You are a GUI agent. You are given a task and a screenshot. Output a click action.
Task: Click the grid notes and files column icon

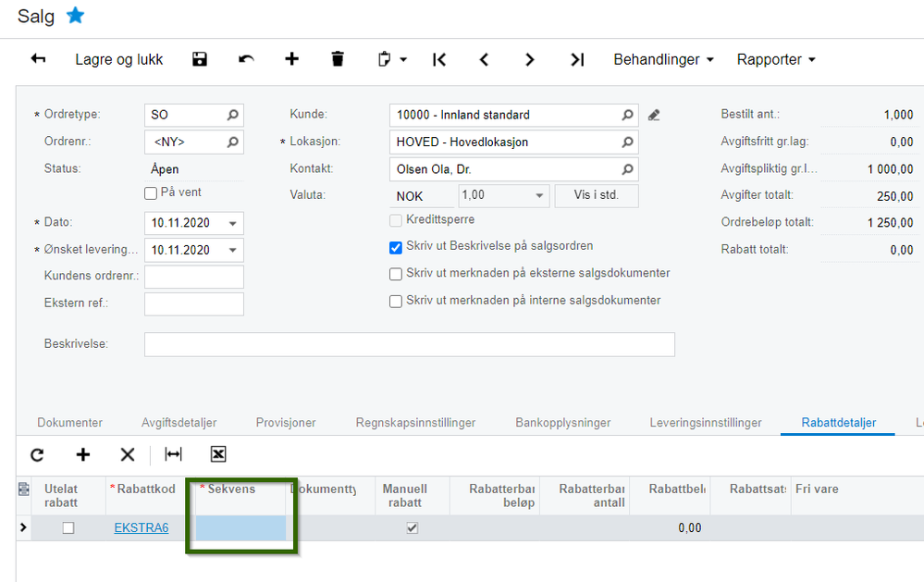(24, 489)
